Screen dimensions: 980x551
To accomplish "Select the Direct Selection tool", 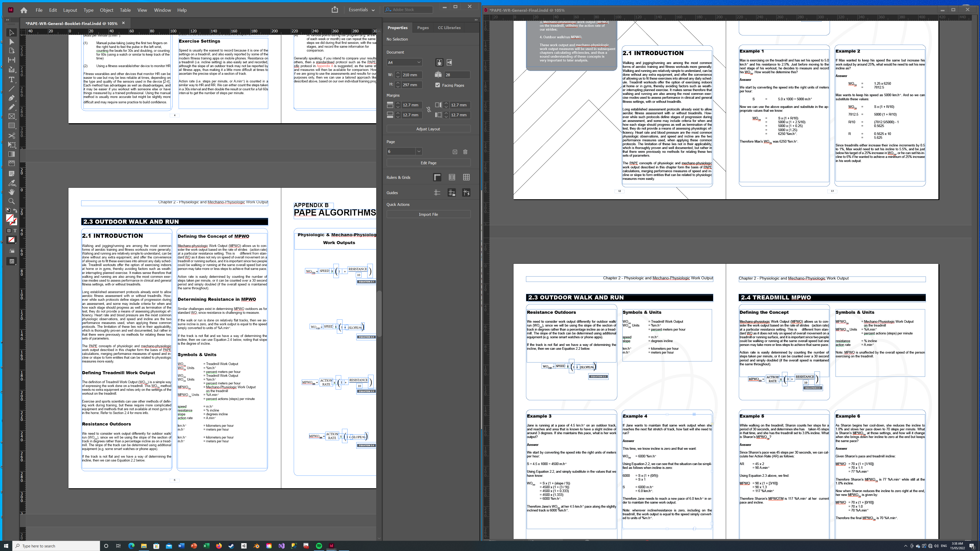I will pyautogui.click(x=11, y=42).
